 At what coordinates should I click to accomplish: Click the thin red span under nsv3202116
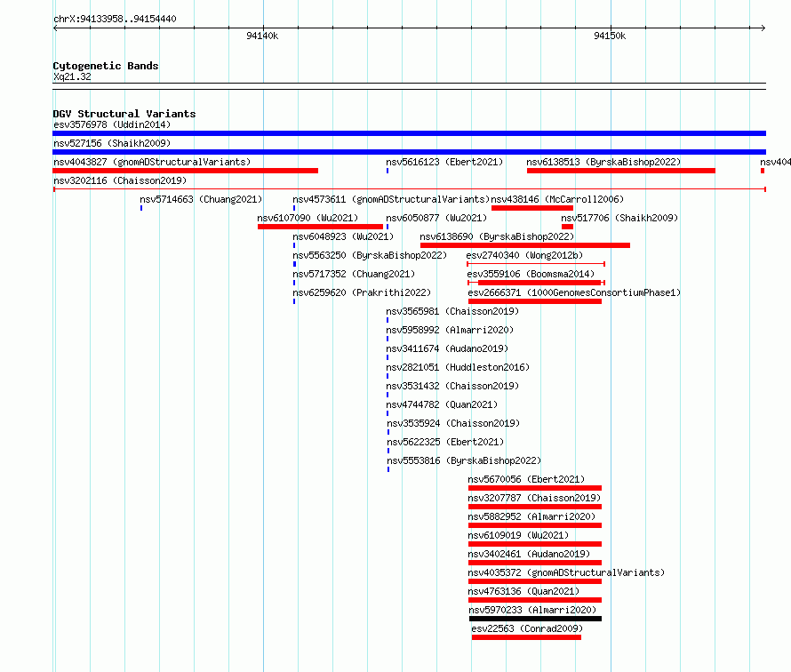click(x=410, y=189)
